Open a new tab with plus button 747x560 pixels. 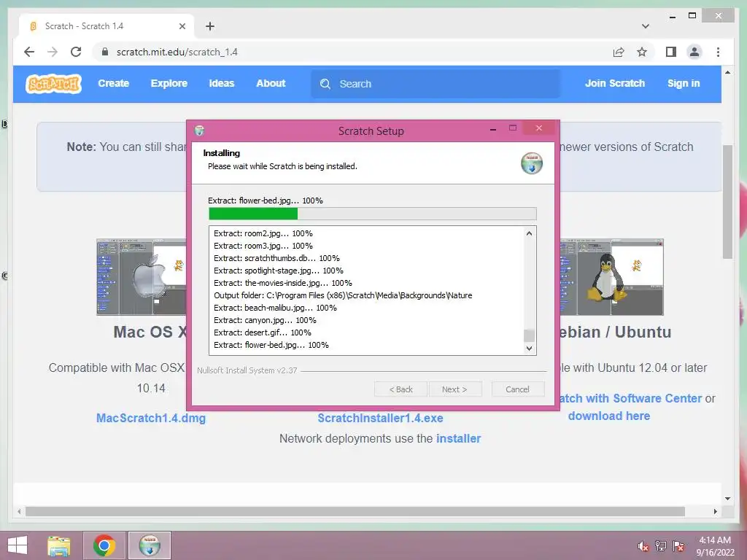pyautogui.click(x=209, y=26)
